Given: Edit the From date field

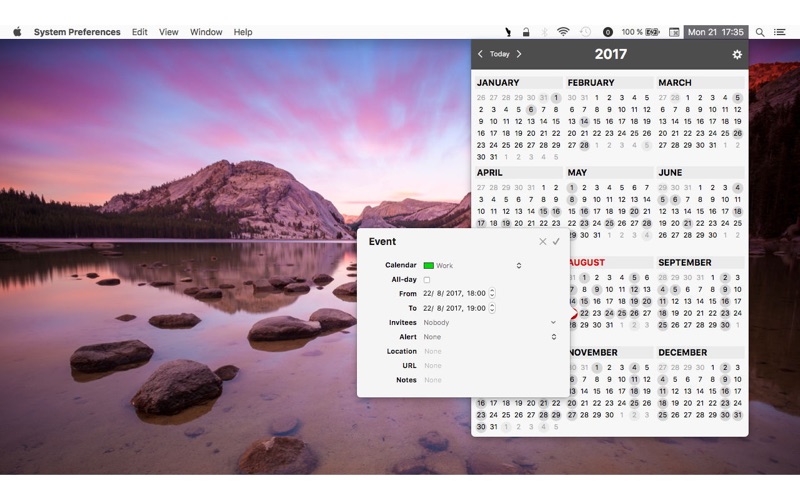Looking at the screenshot, I should pos(454,293).
